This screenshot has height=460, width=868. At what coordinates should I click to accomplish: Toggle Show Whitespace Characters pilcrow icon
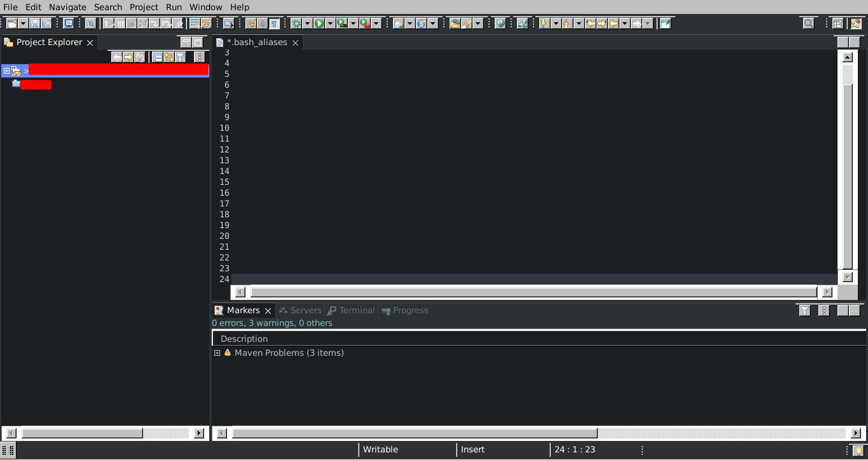coord(274,24)
